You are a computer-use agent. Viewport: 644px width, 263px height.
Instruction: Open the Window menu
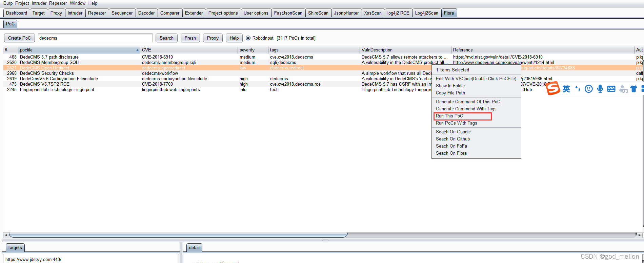78,3
